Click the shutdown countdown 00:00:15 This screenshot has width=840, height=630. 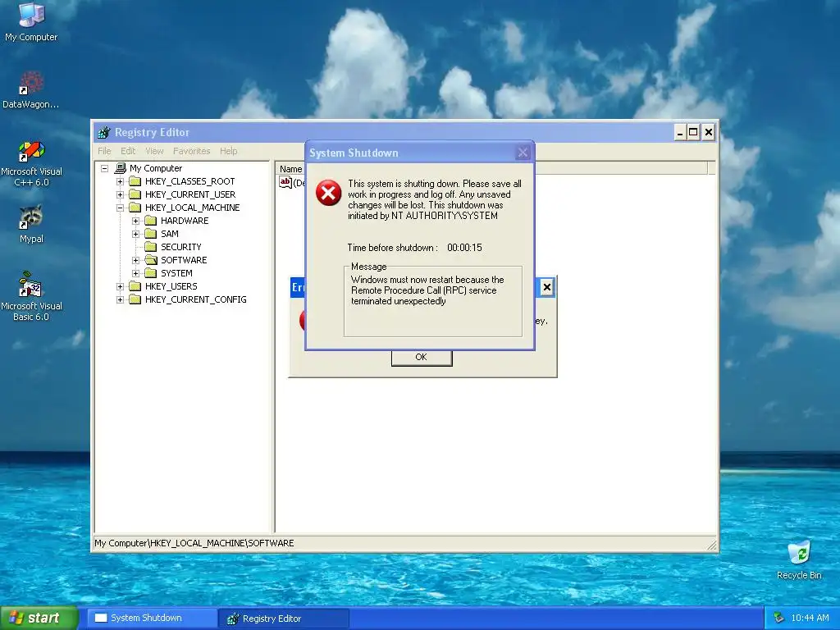464,248
